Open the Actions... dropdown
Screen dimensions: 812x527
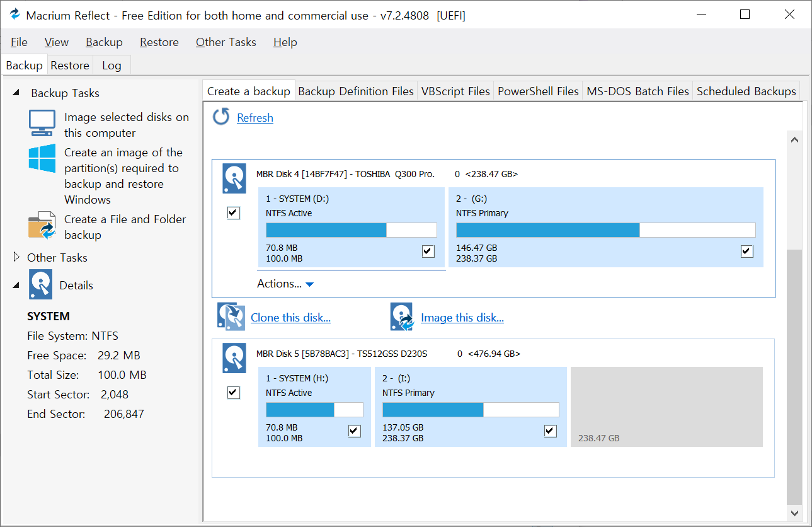285,284
